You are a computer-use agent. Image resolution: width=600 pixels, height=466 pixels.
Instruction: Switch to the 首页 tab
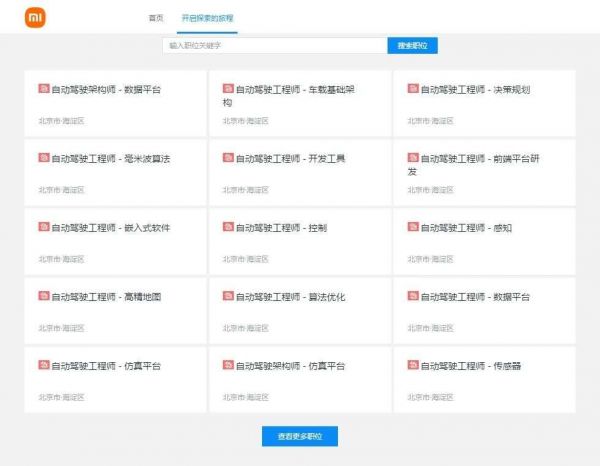point(155,18)
